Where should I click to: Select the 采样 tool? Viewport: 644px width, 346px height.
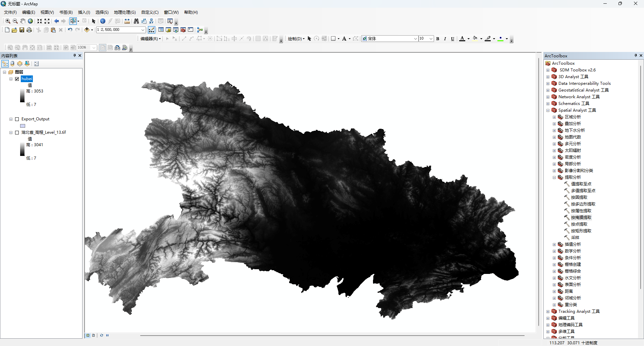coord(575,238)
